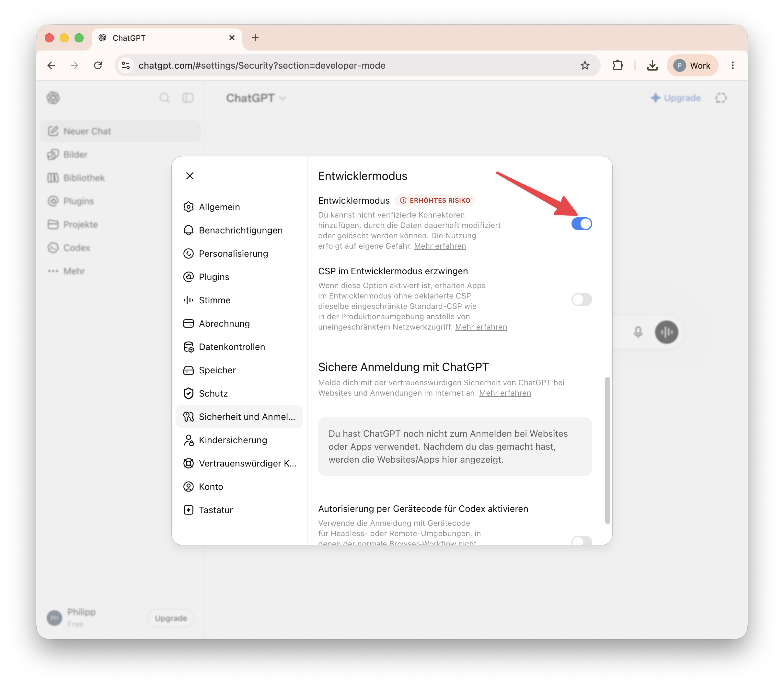
Task: Collapse the sidebar with the panel icon
Action: click(188, 98)
